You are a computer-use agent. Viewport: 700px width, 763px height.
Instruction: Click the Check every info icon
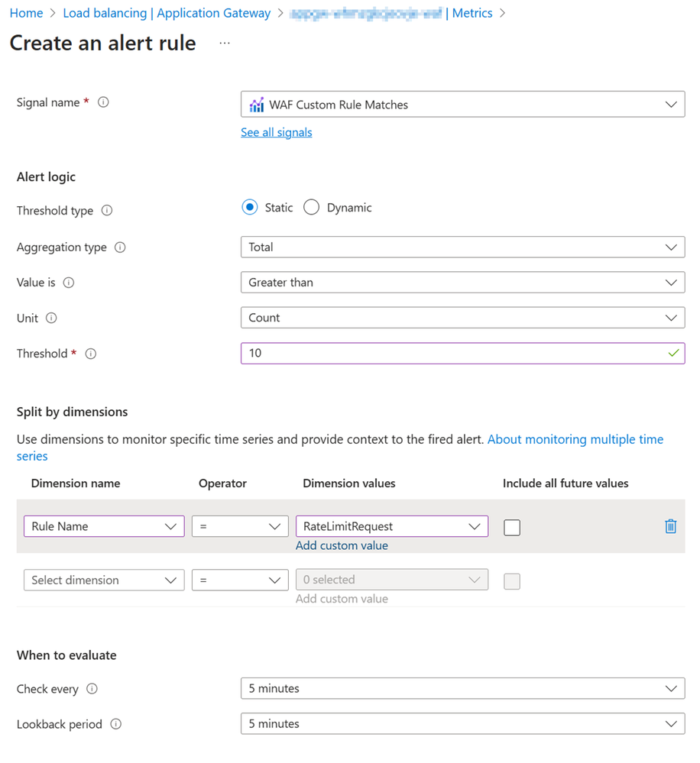(92, 689)
